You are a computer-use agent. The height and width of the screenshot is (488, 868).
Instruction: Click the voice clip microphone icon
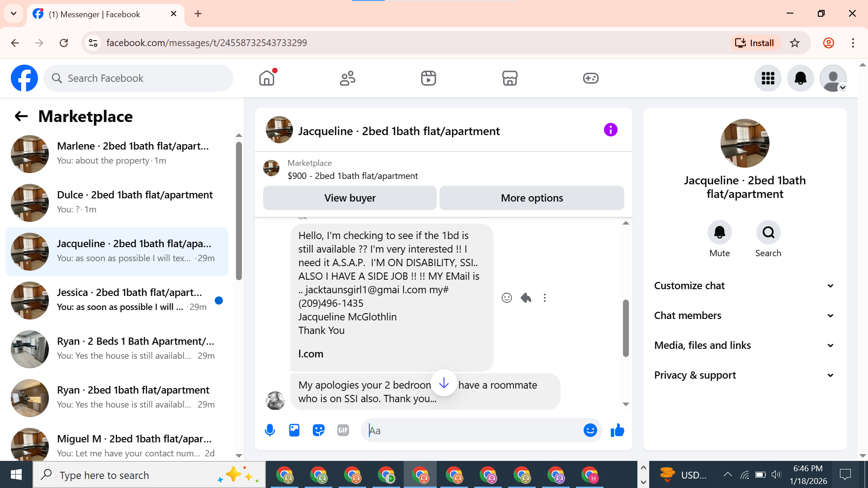pos(270,430)
